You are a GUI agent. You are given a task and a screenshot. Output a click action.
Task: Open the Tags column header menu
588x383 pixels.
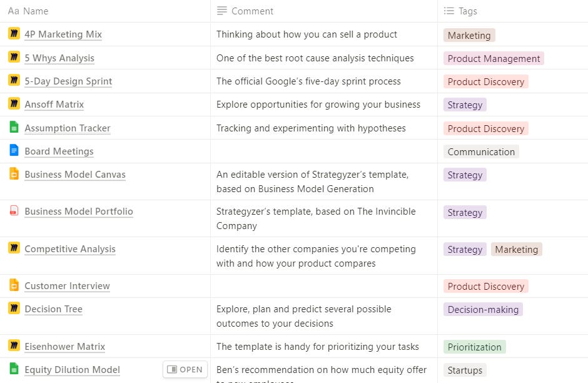coord(513,11)
